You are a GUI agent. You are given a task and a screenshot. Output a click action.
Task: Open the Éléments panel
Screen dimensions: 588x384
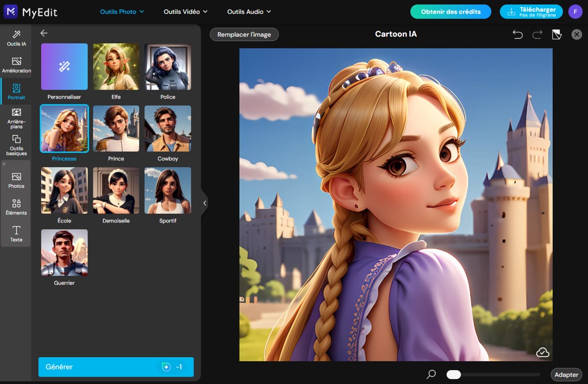pos(16,207)
